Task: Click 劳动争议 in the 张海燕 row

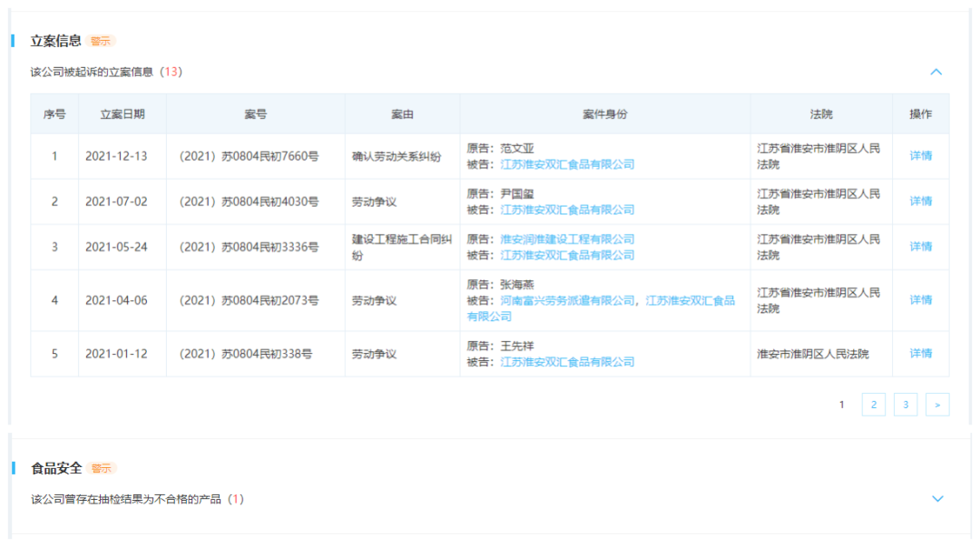Action: 374,300
